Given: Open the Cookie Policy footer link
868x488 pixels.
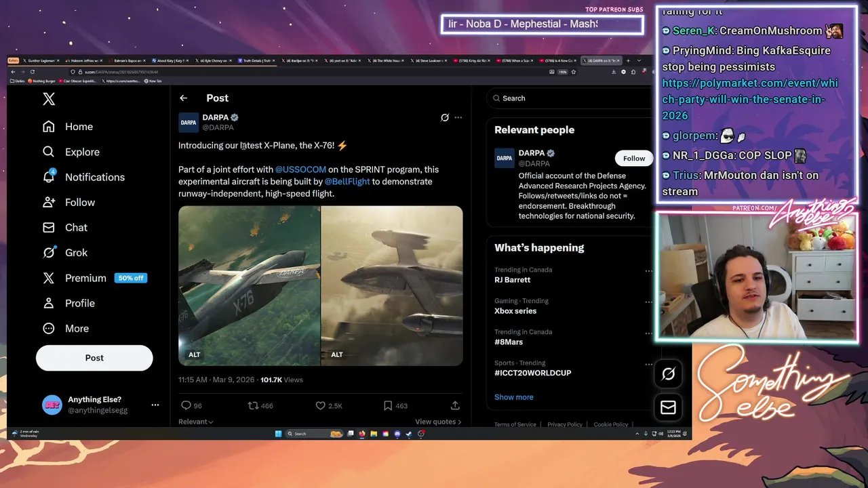Looking at the screenshot, I should tap(611, 424).
